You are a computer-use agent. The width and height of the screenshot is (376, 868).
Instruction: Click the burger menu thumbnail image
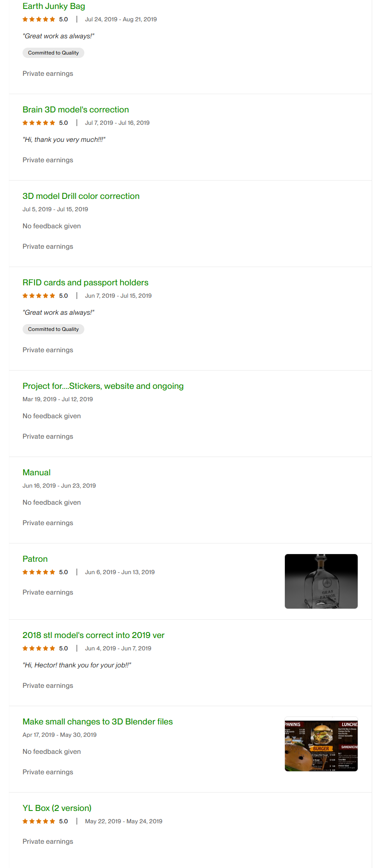click(321, 744)
